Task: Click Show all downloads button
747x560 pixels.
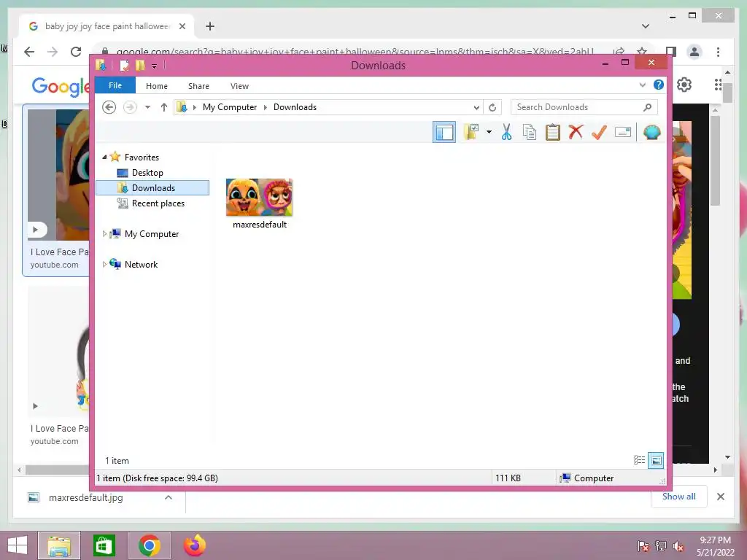Action: pos(679,497)
